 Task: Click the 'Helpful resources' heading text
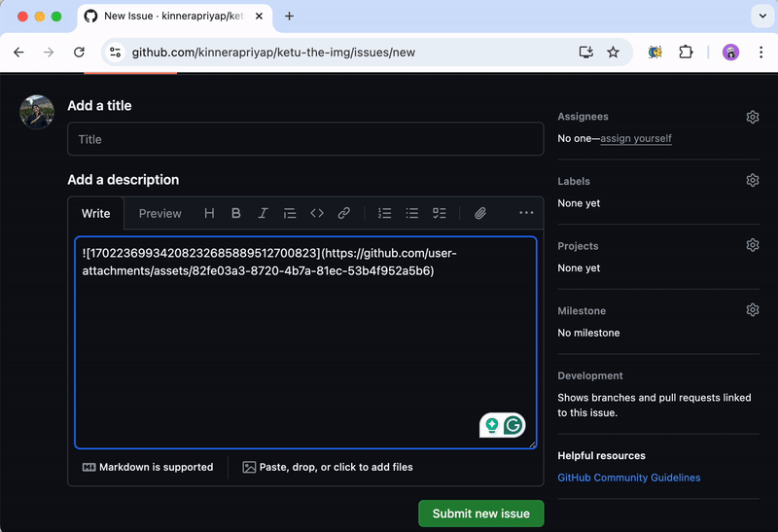coord(601,455)
